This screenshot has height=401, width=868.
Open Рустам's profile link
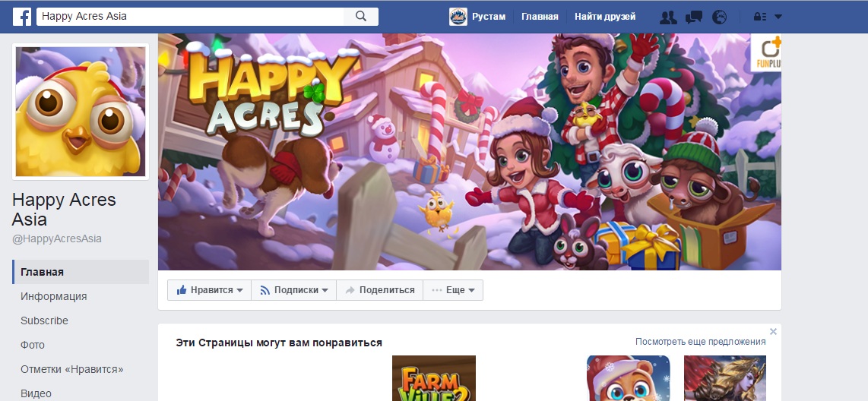tap(488, 17)
